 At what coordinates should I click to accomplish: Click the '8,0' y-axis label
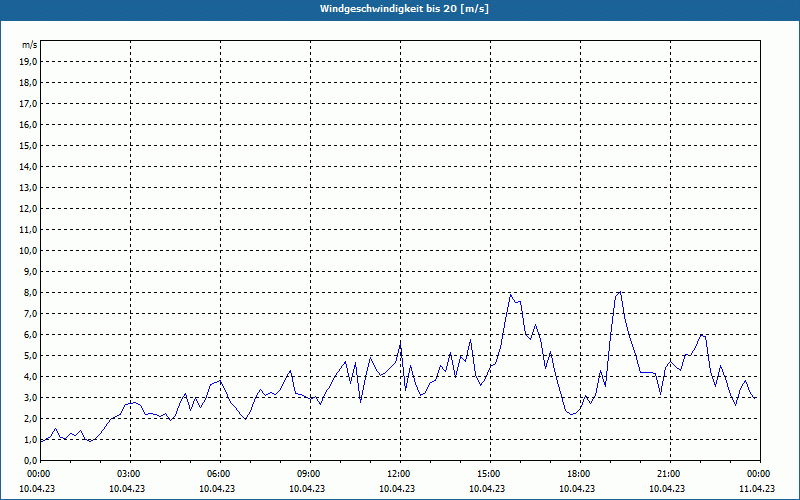point(31,293)
